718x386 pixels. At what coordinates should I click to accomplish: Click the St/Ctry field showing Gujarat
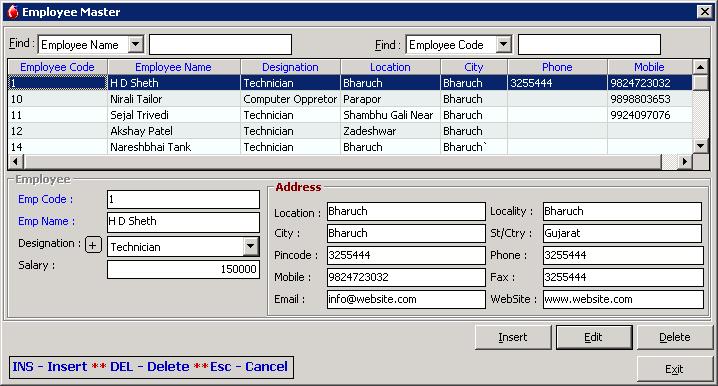pyautogui.click(x=622, y=233)
